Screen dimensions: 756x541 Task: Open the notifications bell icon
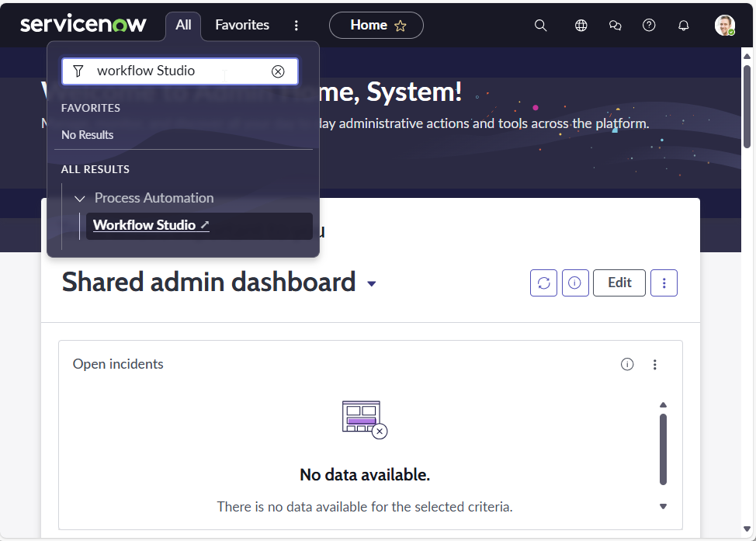click(x=683, y=26)
